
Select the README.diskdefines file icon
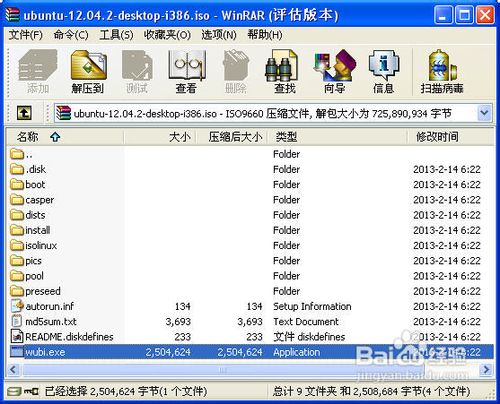17,337
